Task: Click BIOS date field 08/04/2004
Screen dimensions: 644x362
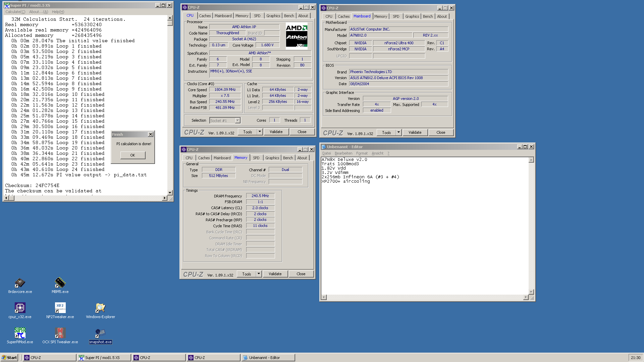Action: [398, 84]
